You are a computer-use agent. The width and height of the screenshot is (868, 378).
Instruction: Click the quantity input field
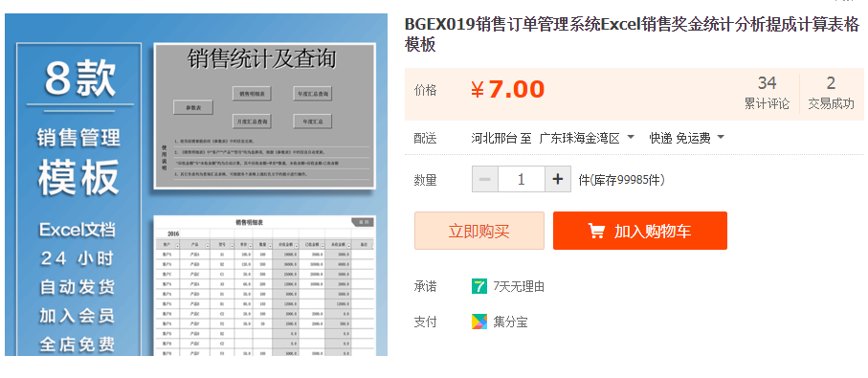pos(522,179)
